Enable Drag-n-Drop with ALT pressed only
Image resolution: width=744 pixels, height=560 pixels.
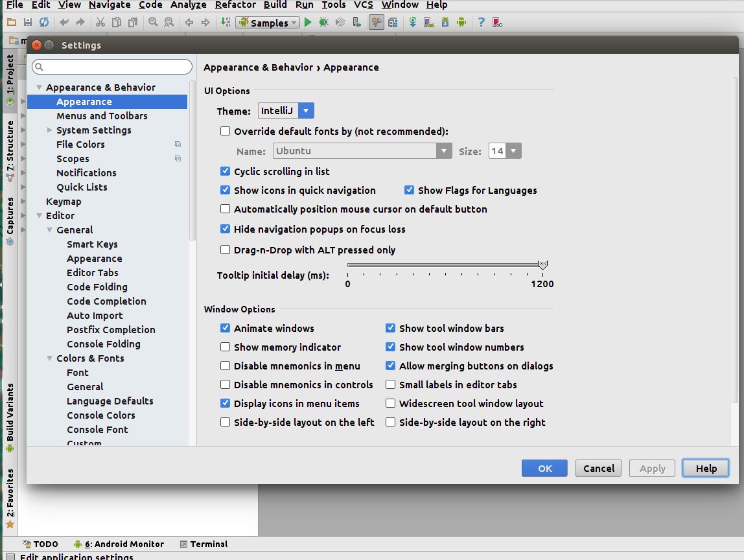[x=226, y=250]
